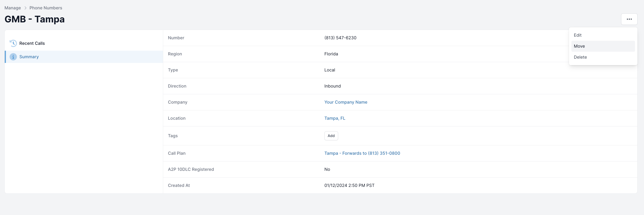Click the breadcrumb chevron separator
This screenshot has height=215, width=644.
coord(25,8)
